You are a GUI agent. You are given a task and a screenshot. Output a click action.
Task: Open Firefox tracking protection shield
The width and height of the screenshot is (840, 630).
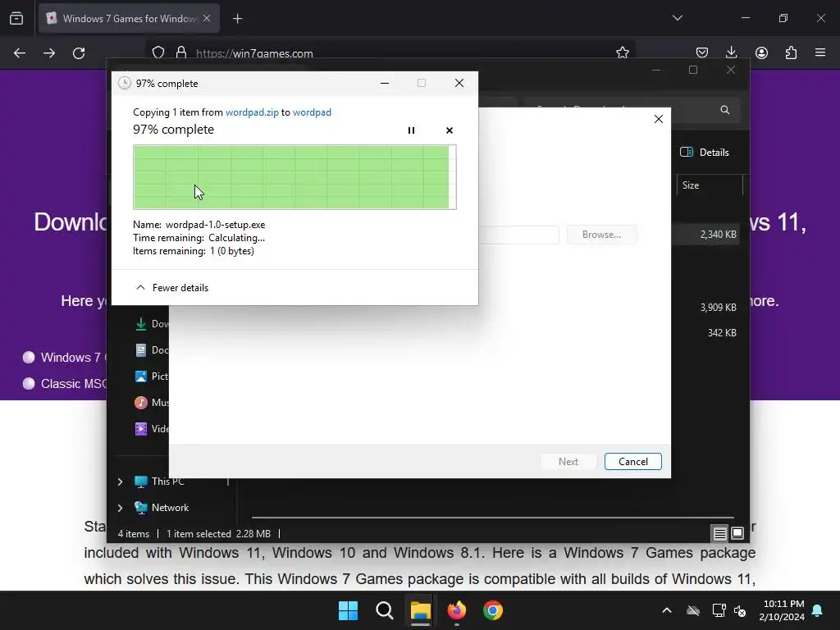pos(158,52)
